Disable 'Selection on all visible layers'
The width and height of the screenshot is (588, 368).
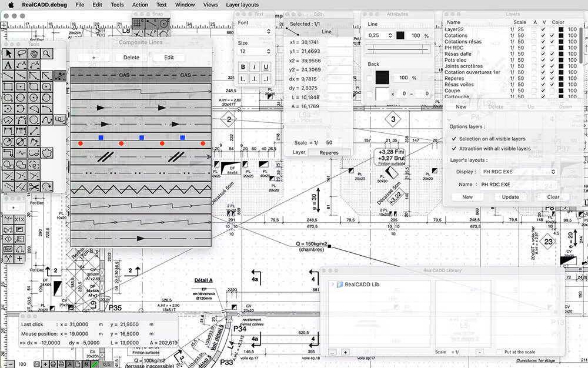(455, 139)
